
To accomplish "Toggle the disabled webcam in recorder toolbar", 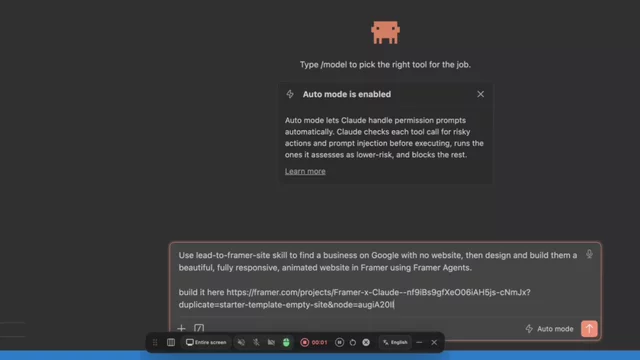I will [271, 342].
